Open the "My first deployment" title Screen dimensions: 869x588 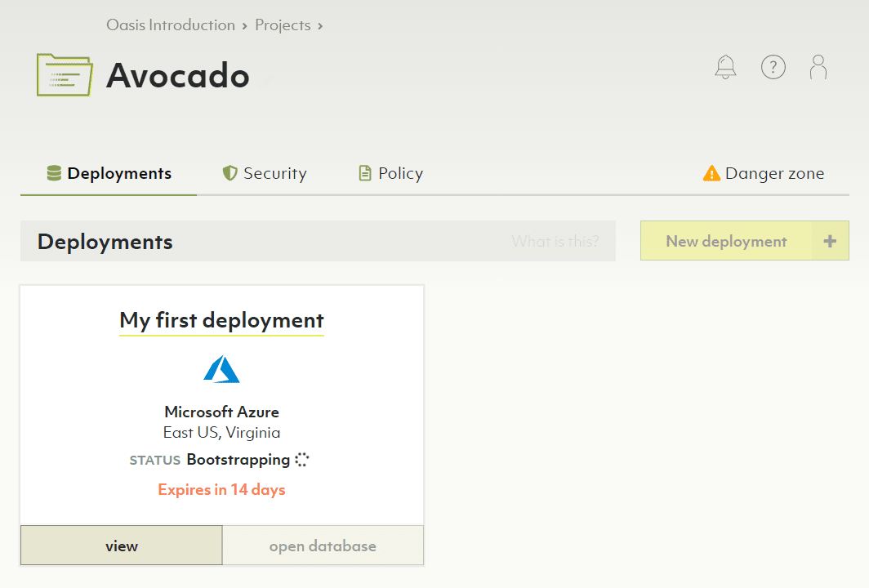221,320
